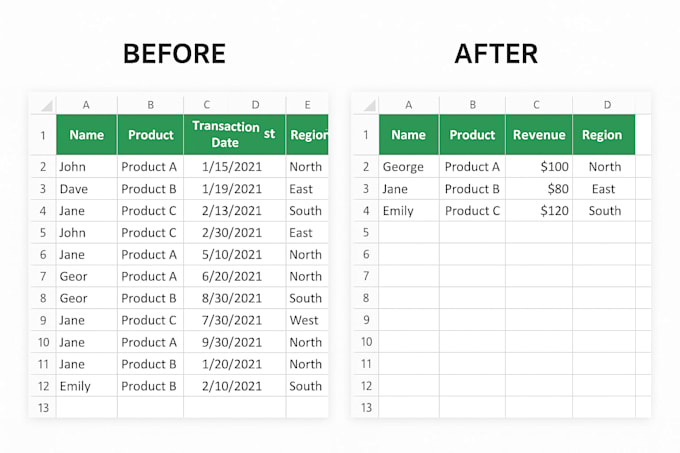Select empty cell A5 in AFTER sheet
This screenshot has width=680, height=453.
(409, 232)
